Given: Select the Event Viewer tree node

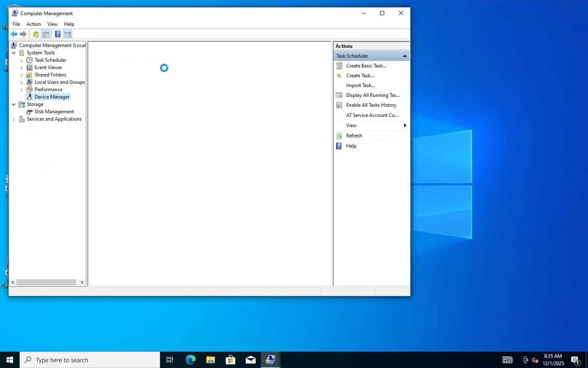Looking at the screenshot, I should click(48, 67).
